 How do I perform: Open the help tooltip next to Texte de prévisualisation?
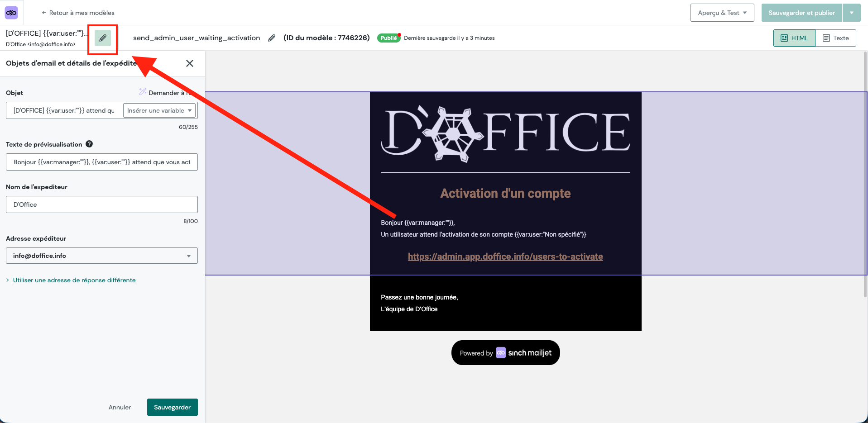[x=89, y=144]
